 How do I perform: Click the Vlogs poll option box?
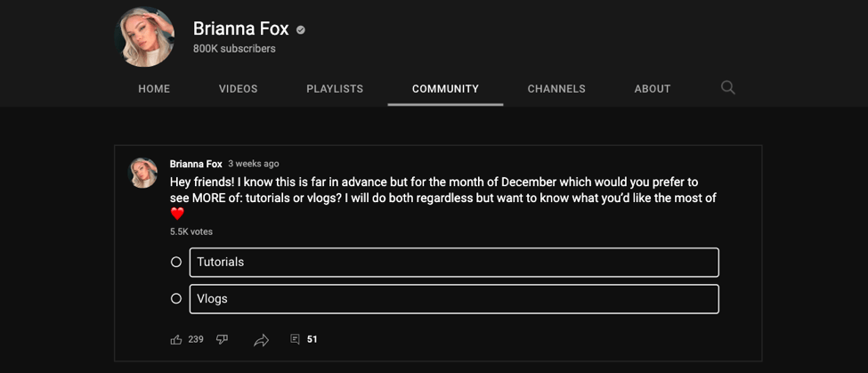(x=454, y=299)
